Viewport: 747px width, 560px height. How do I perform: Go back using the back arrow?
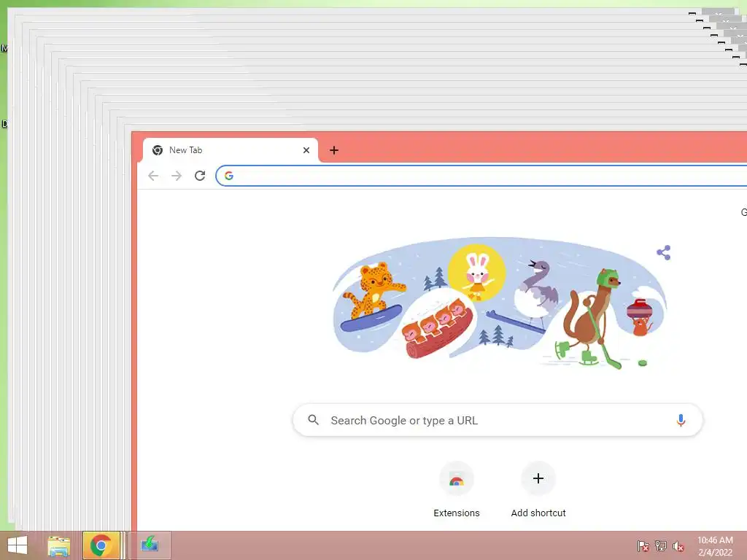pyautogui.click(x=153, y=176)
